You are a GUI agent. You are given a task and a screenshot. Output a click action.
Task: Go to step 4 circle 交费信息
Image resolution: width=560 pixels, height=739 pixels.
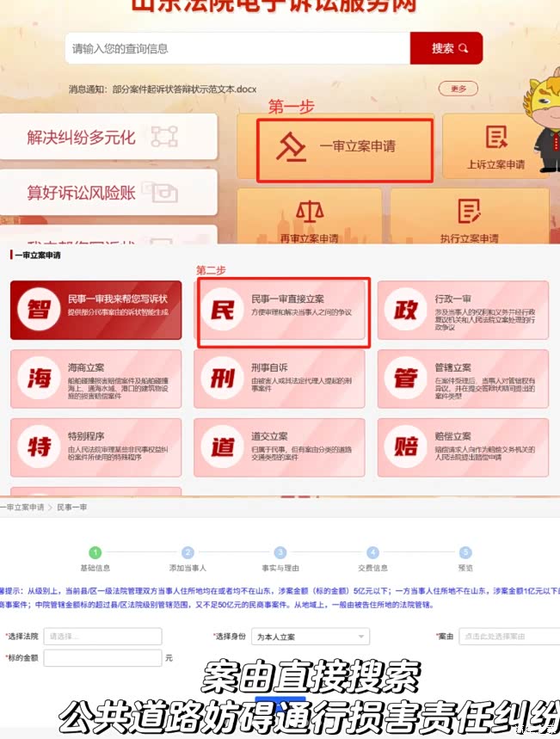point(372,552)
